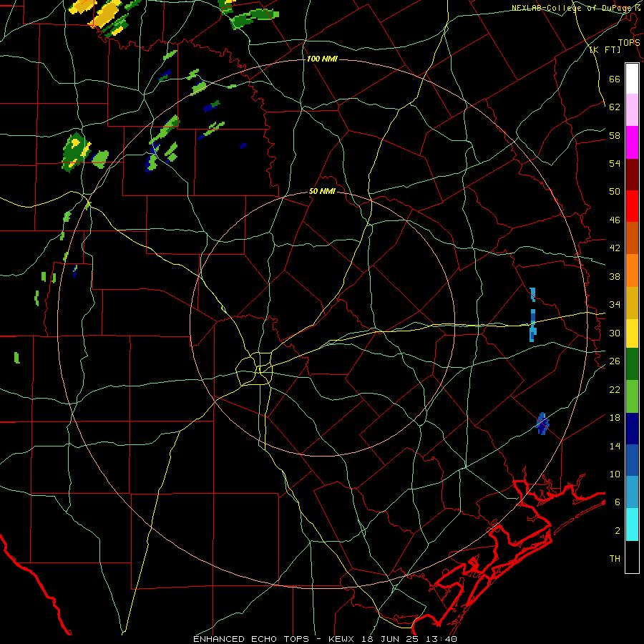The height and width of the screenshot is (644, 644).
Task: Click the Enhanced Echo Tops KEWX caption
Action: [325, 639]
